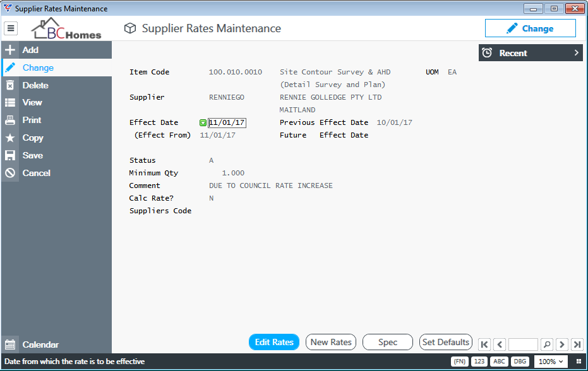Click supplier code RENNIEGO

(x=227, y=97)
